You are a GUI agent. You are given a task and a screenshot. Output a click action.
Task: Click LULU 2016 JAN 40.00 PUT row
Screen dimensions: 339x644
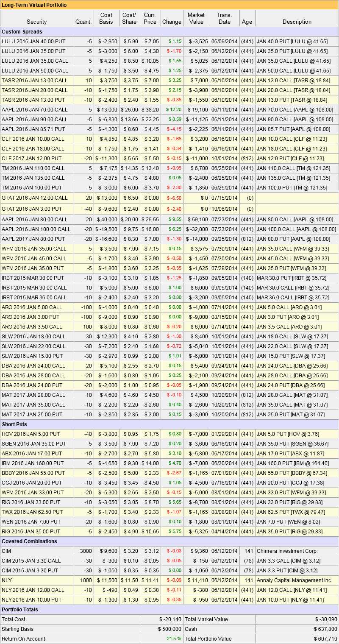pyautogui.click(x=169, y=42)
